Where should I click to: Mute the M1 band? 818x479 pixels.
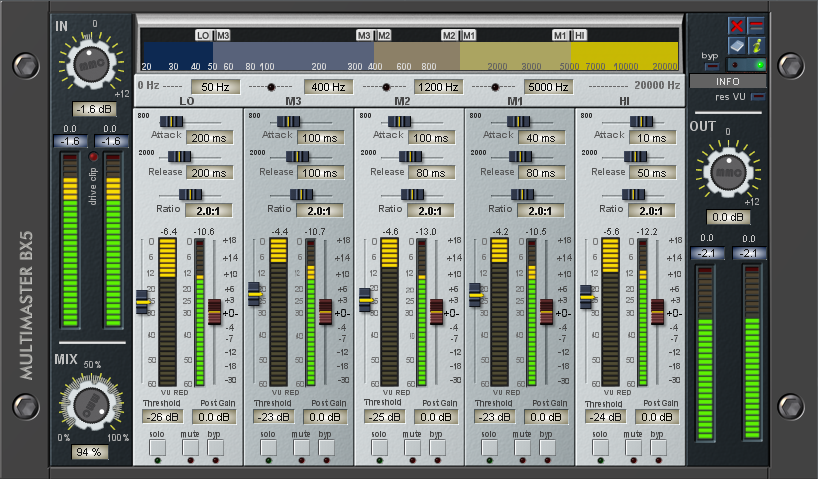[522, 447]
